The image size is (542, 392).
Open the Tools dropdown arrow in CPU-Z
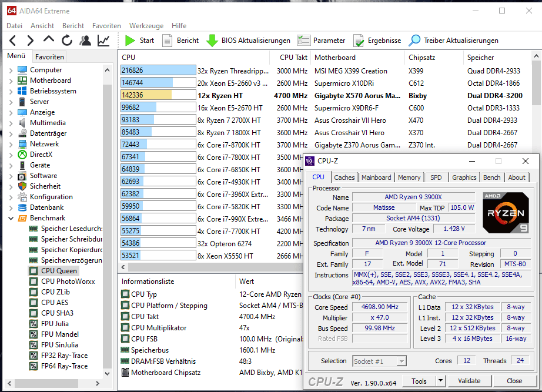click(440, 381)
